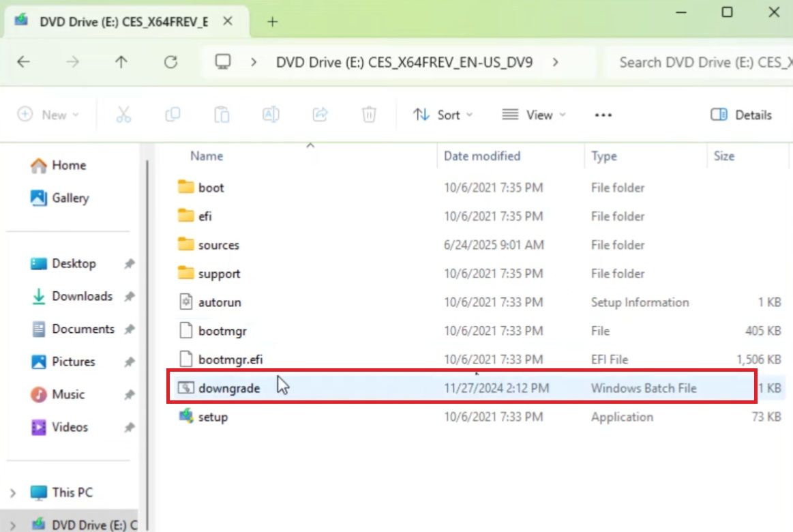Navigate back to previous folder
The height and width of the screenshot is (532, 793).
point(24,63)
